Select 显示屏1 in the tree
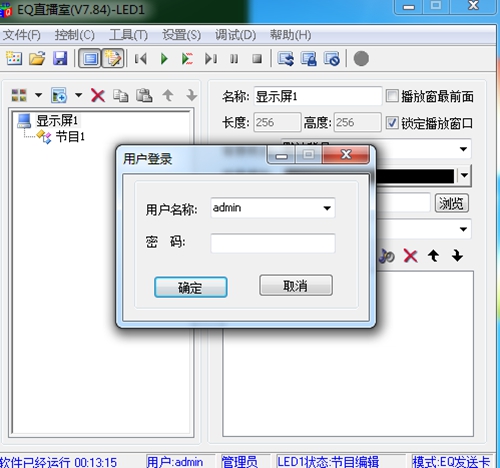The height and width of the screenshot is (468, 500). (x=57, y=121)
